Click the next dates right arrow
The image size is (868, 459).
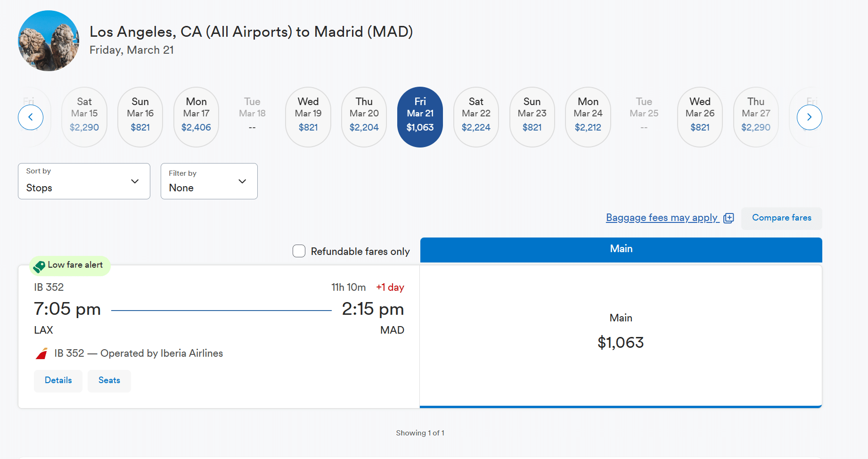(x=809, y=117)
